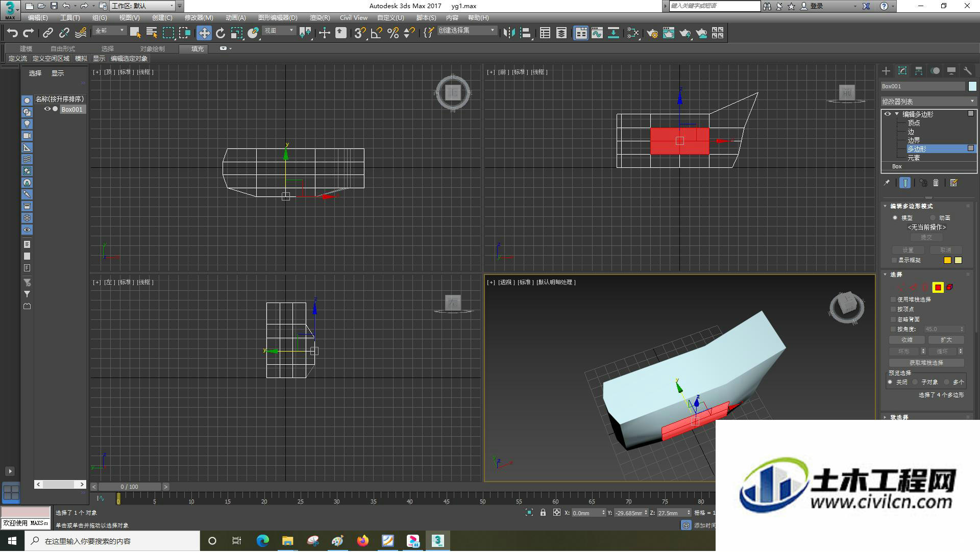
Task: Switch to the Utilities wrench panel
Action: (968, 71)
